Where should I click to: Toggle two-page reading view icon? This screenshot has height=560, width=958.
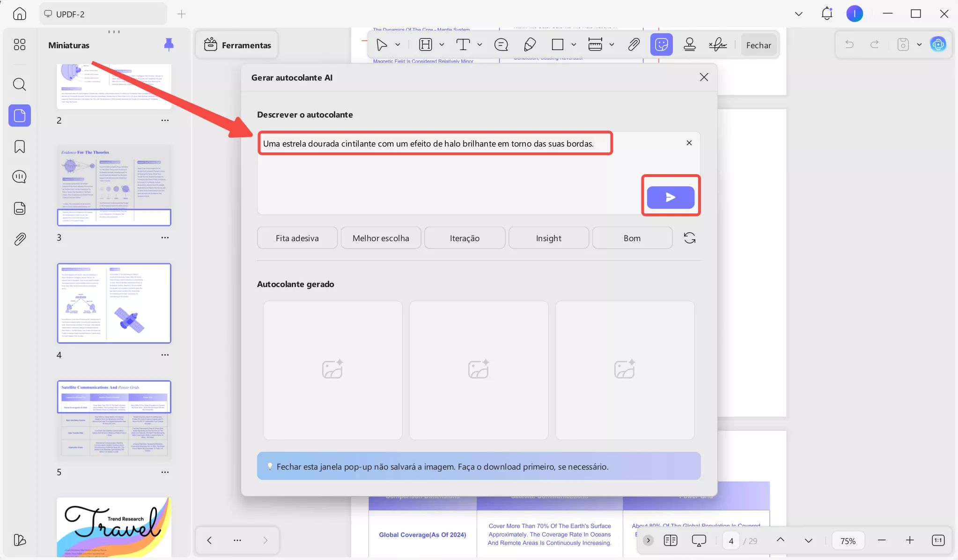670,541
